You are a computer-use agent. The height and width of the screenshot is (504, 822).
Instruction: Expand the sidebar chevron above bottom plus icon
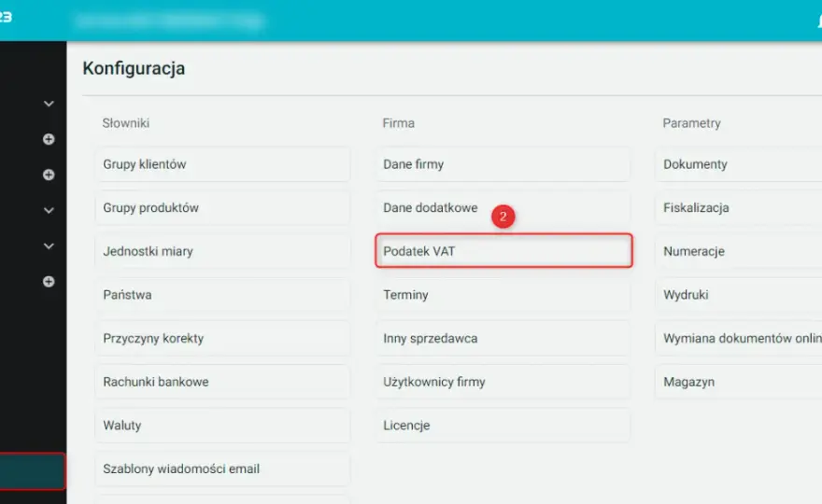49,246
